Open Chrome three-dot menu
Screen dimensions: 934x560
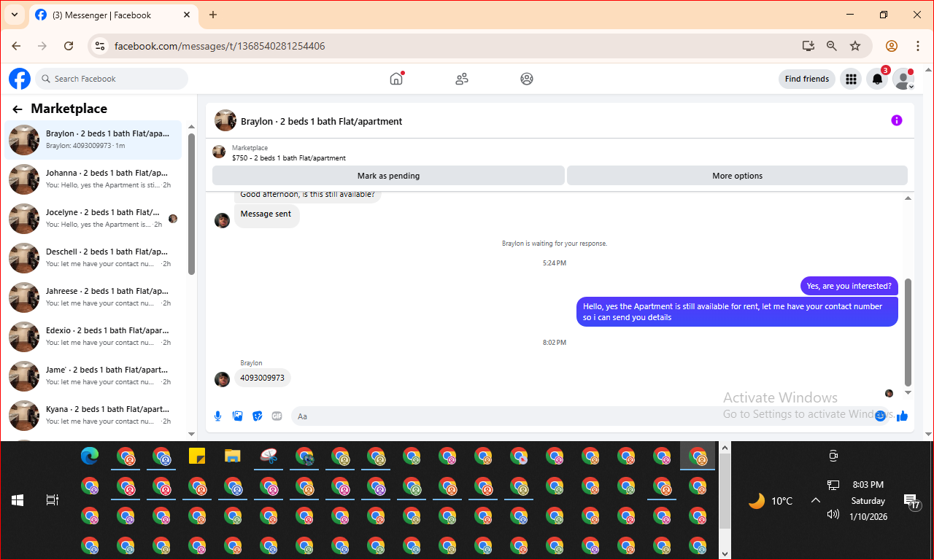point(917,46)
